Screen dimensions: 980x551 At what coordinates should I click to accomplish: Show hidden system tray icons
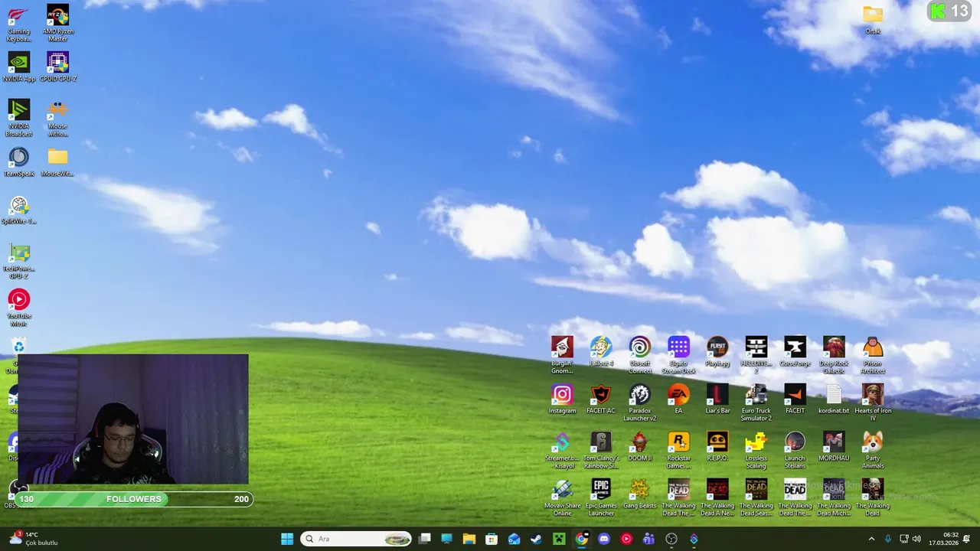[871, 539]
